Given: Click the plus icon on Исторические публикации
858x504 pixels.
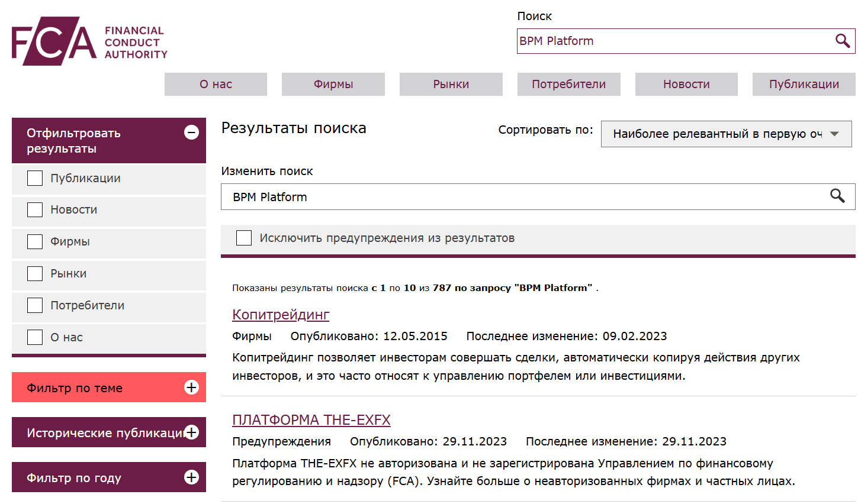Looking at the screenshot, I should pos(191,432).
